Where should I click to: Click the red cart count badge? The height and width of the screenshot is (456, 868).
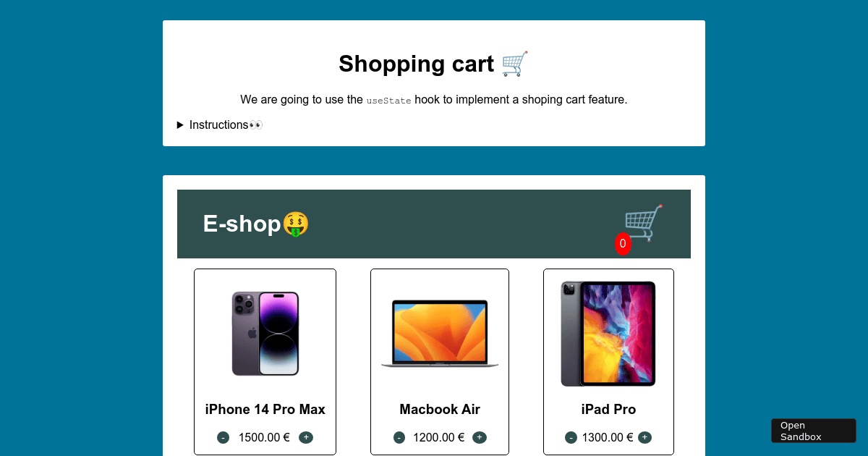coord(623,244)
